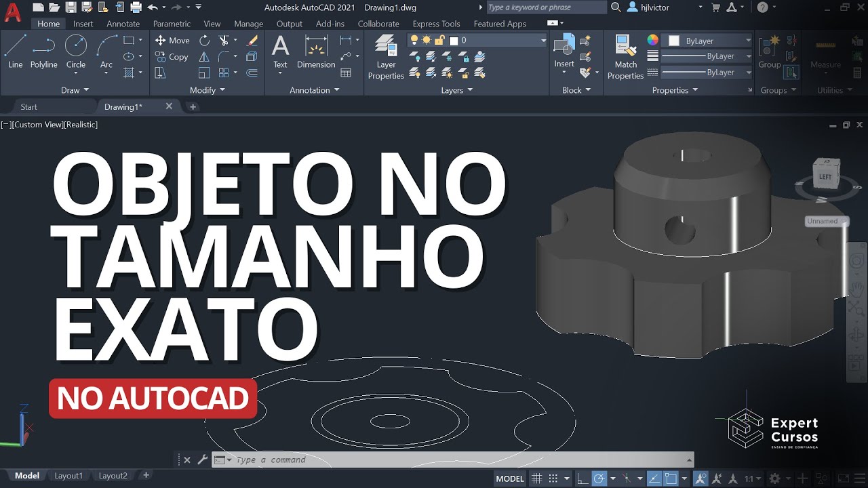Open the annotation scale 1:1 dropdown
Screen dimensions: 868x488
(752, 479)
